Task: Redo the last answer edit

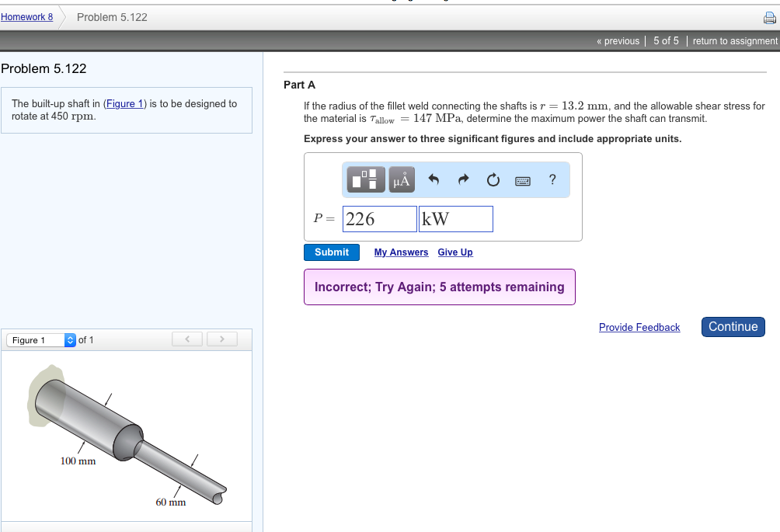Action: click(x=464, y=180)
